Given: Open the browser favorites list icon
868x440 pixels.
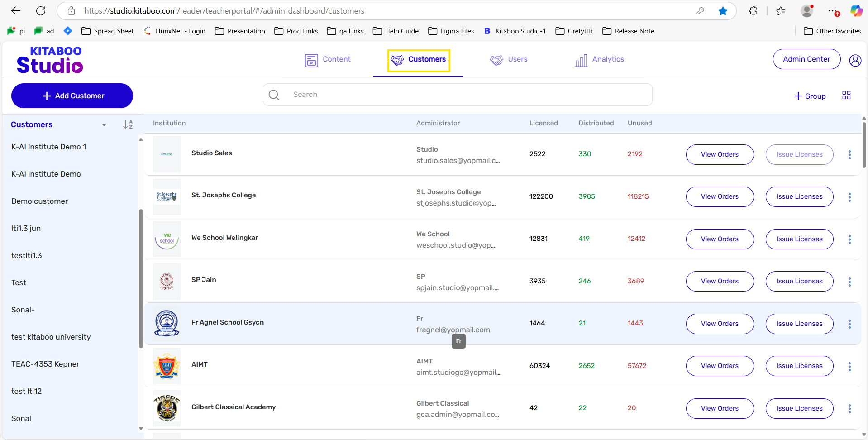Looking at the screenshot, I should [x=781, y=11].
